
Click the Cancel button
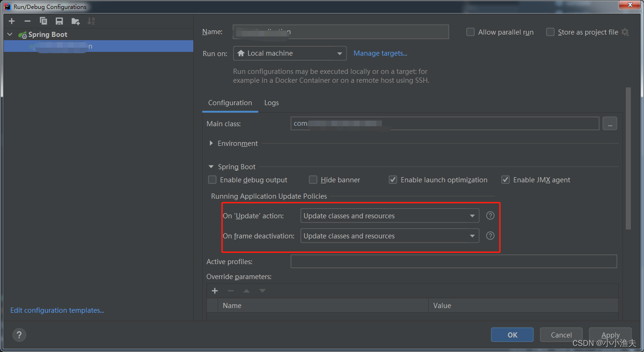coord(561,335)
